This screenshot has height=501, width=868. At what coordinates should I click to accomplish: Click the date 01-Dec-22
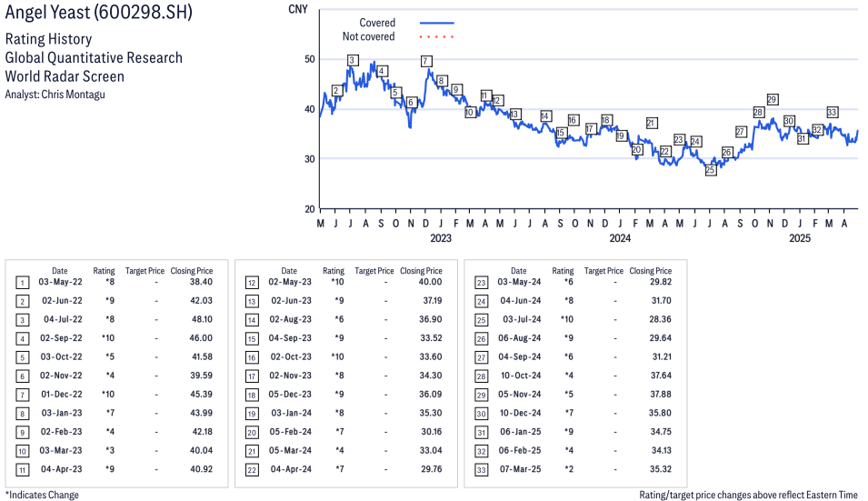click(x=62, y=394)
